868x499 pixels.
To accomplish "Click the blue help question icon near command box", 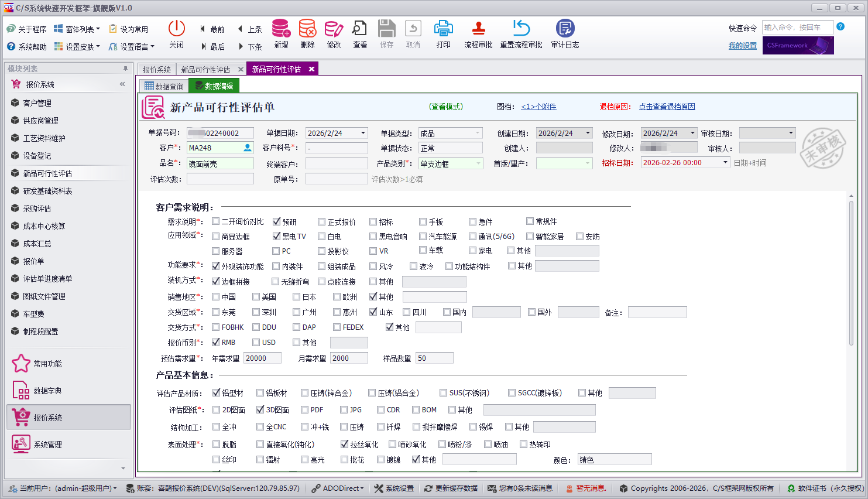I will point(840,26).
